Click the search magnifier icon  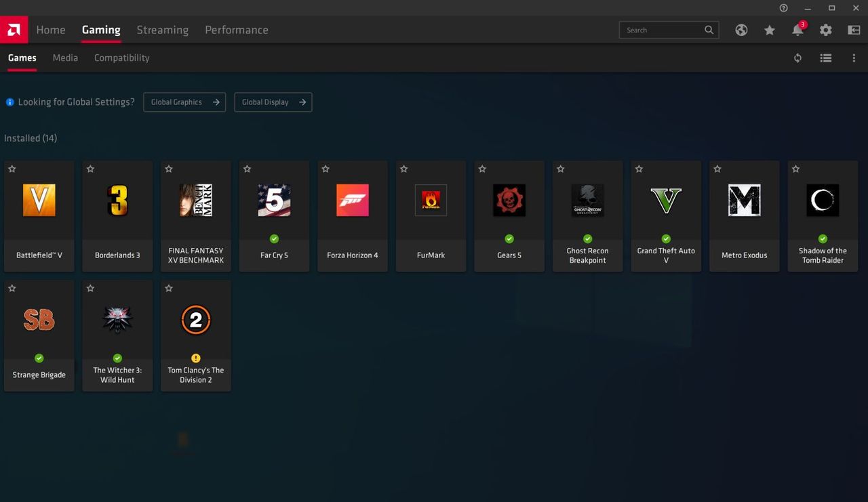pos(709,30)
